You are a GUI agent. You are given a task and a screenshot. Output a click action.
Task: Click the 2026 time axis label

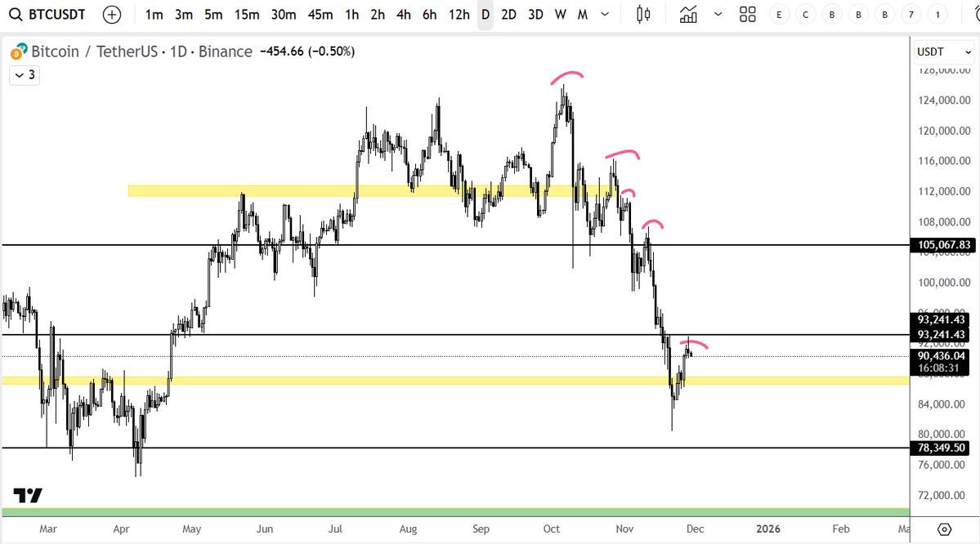[x=768, y=529]
